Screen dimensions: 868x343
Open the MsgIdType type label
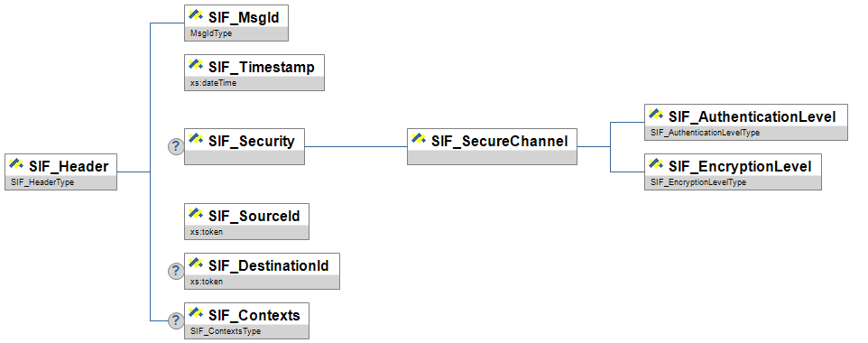tap(211, 33)
